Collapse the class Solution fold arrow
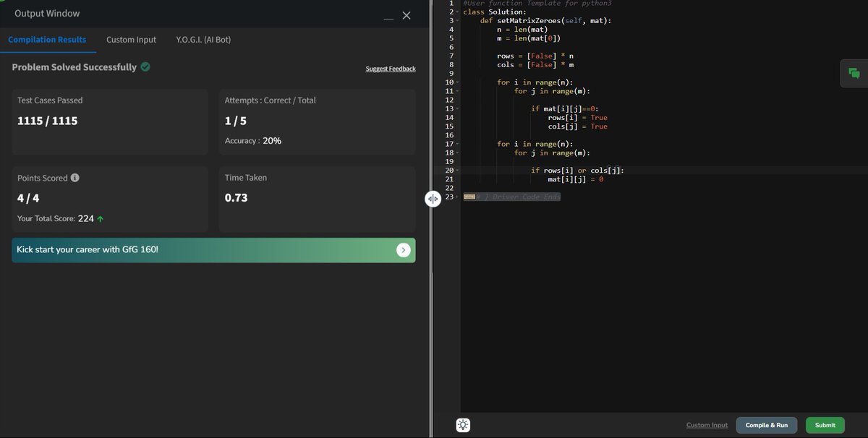The width and height of the screenshot is (868, 438). (x=458, y=12)
